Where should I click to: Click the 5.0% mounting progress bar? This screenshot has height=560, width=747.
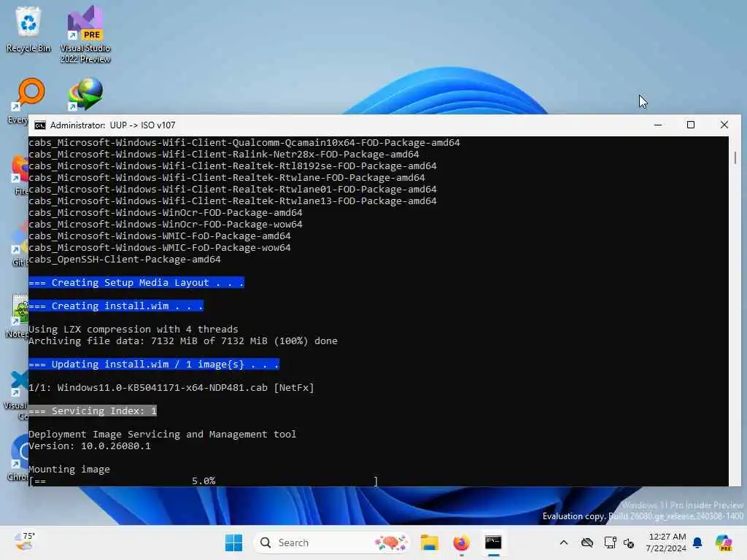coord(204,481)
